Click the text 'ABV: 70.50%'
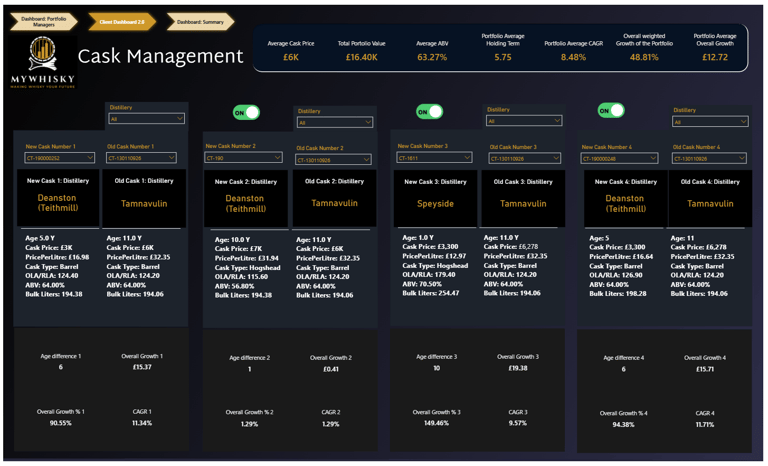This screenshot has height=466, width=768. [422, 284]
